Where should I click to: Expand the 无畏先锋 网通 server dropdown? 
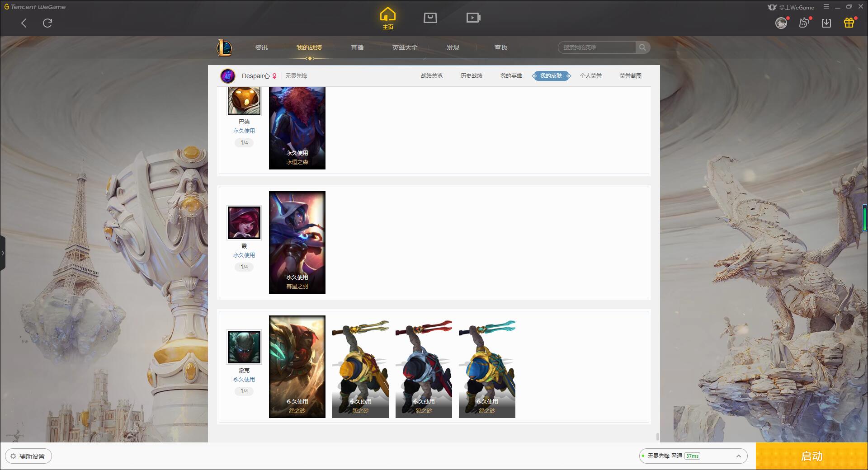click(693, 456)
